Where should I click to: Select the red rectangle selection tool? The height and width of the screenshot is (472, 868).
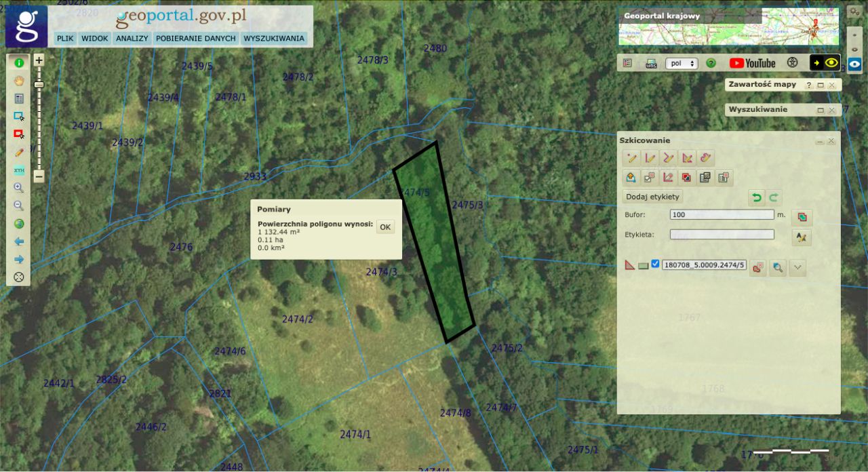point(18,134)
